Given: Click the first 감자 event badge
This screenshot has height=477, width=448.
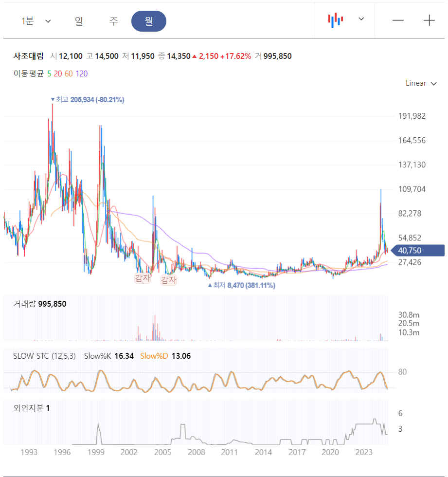Looking at the screenshot, I should 143,278.
